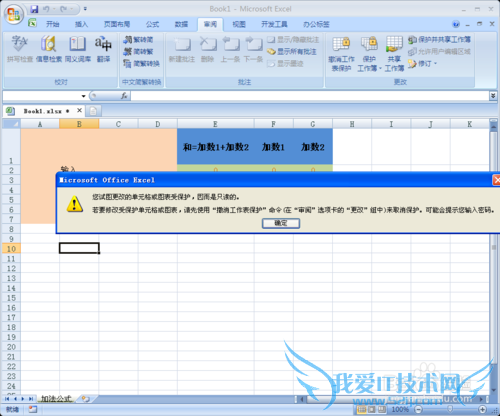Select the Book1.xlsx document tab
Screen dimensions: 500x416
(x=42, y=111)
